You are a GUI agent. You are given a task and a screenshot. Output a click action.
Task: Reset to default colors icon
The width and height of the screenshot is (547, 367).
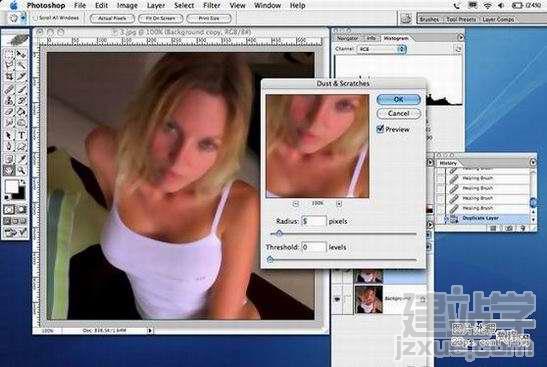tap(7, 197)
